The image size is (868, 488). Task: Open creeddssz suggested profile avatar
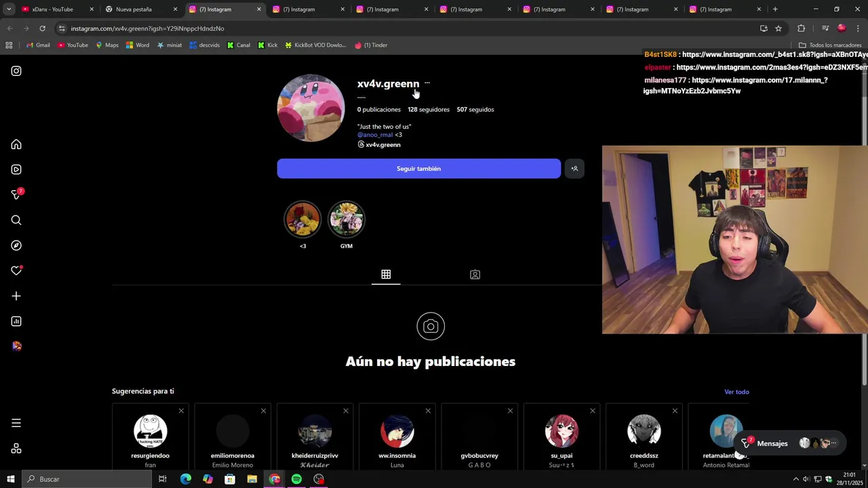point(644,432)
